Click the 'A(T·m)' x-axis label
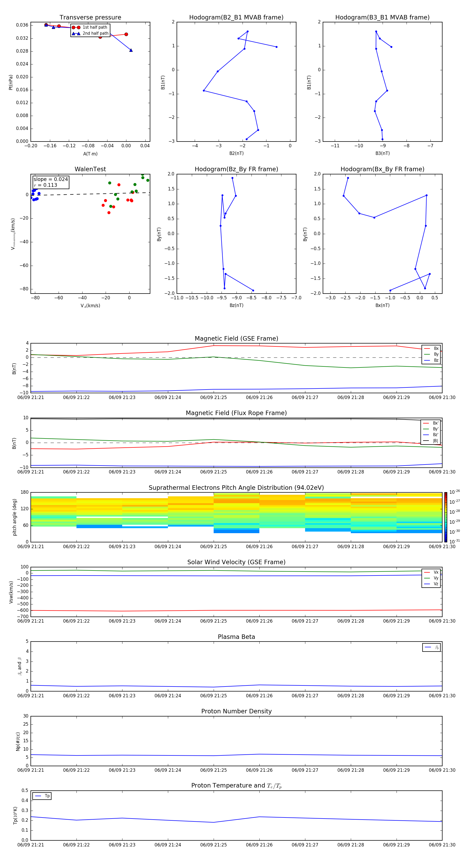Viewport: 473px width, 868px height. point(90,154)
